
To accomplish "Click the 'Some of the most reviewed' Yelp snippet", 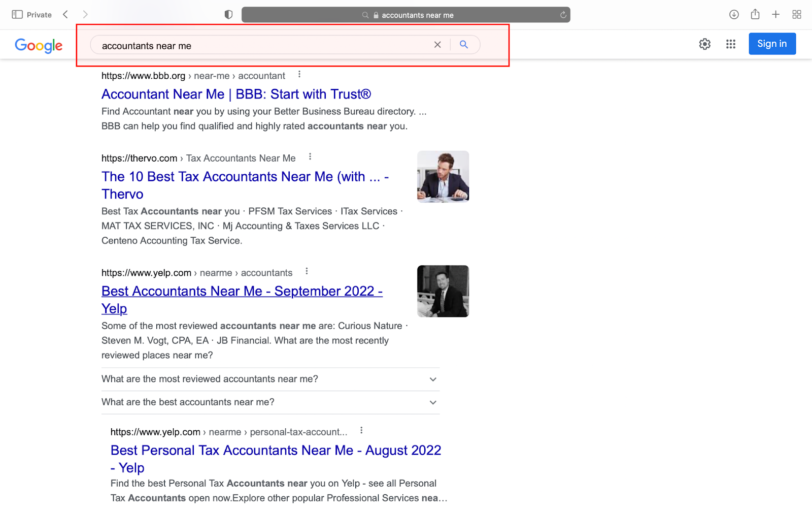I will tap(255, 340).
